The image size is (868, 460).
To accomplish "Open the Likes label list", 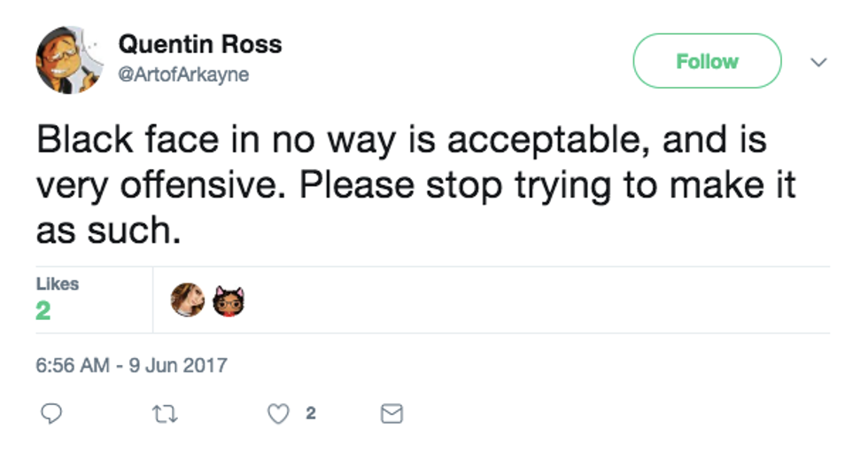I will [x=57, y=284].
